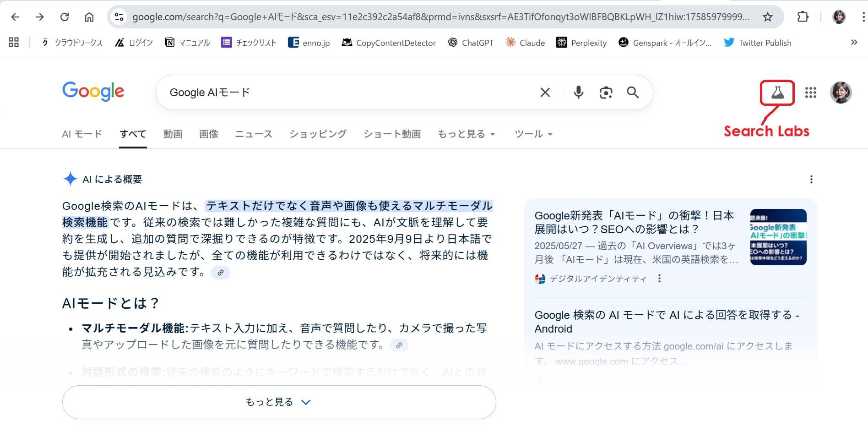This screenshot has width=868, height=432.
Task: Open the Google新発表「AIモード」article link
Action: 634,222
